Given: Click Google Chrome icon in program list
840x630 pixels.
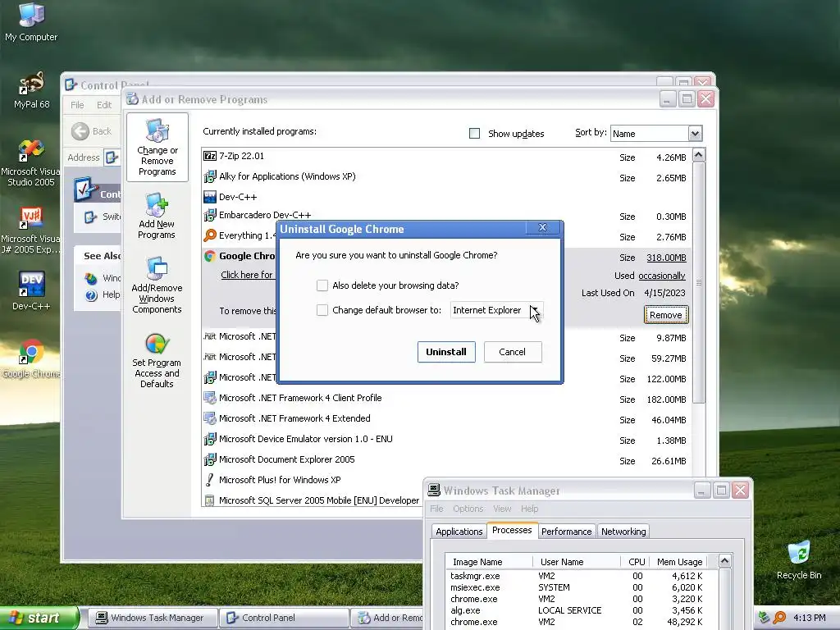Looking at the screenshot, I should coord(210,256).
